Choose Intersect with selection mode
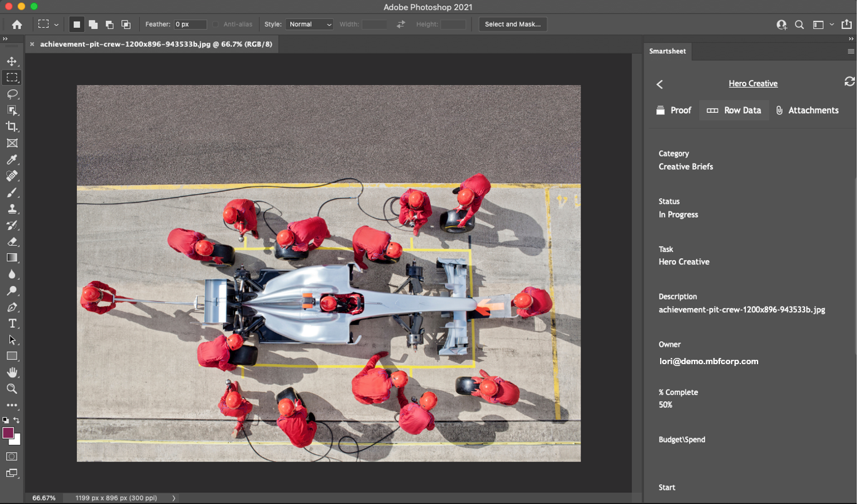This screenshot has width=858, height=504. 126,25
